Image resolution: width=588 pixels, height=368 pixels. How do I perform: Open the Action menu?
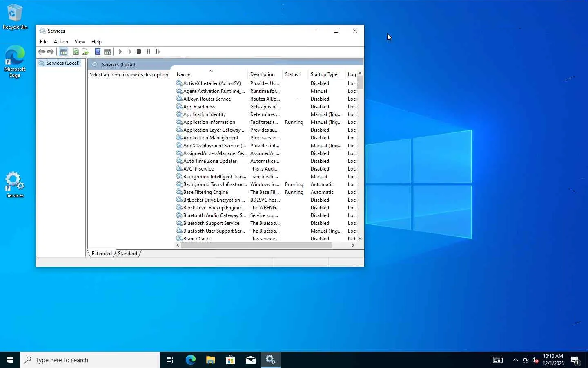click(x=61, y=42)
